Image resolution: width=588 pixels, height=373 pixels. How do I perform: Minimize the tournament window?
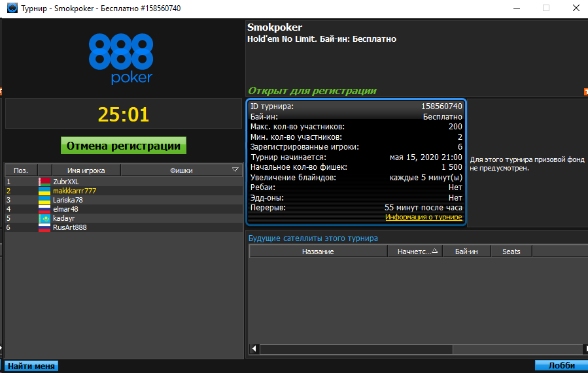[x=516, y=8]
